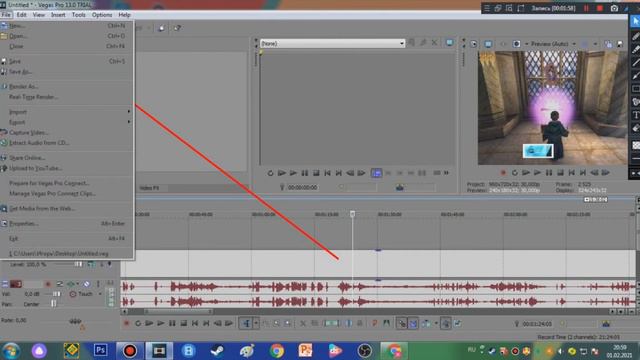Click video preview external monitor icon
The width and height of the screenshot is (640, 360).
pos(488,44)
